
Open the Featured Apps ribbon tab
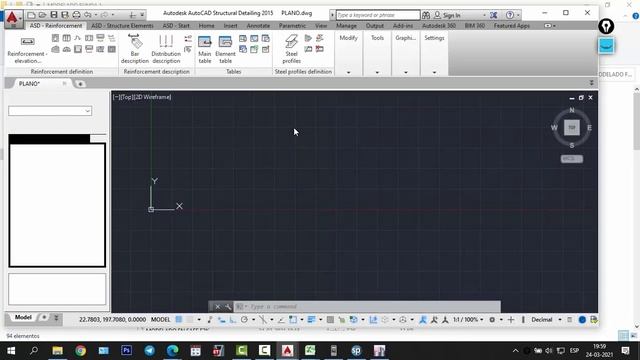511,26
